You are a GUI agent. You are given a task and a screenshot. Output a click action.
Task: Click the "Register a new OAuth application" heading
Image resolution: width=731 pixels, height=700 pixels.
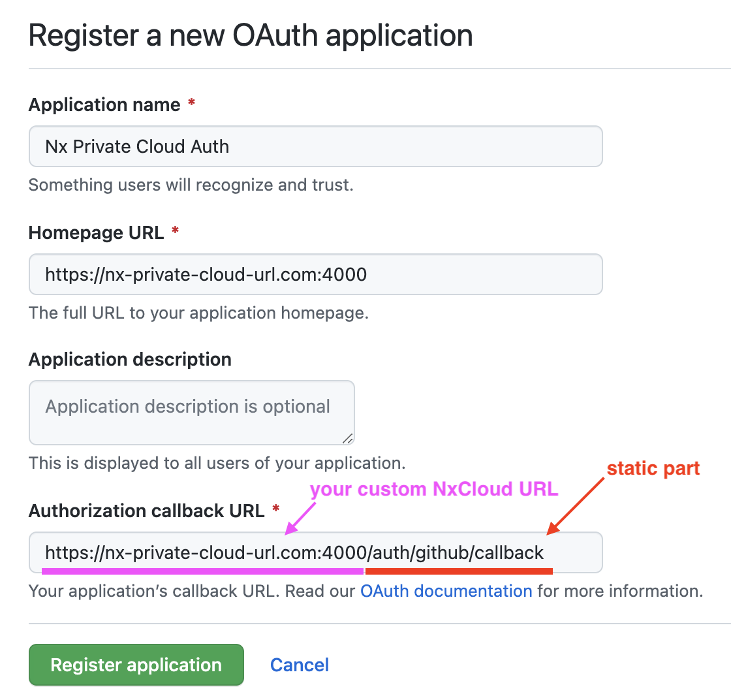pyautogui.click(x=251, y=35)
